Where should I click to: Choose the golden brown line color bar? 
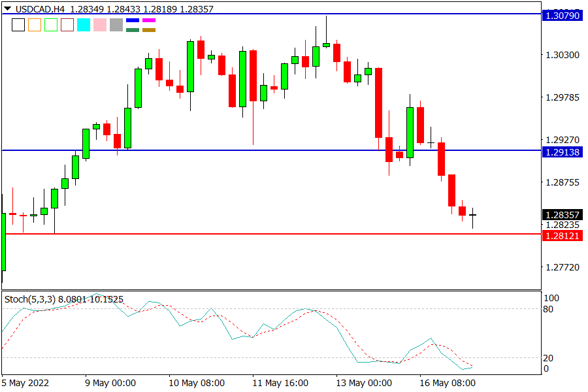(149, 30)
